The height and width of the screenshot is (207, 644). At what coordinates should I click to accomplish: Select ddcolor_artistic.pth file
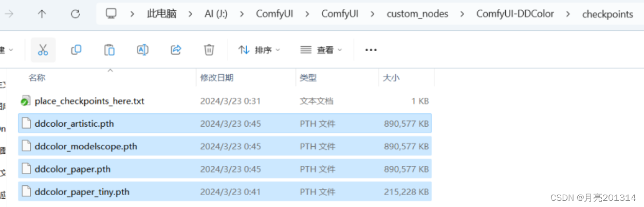coord(225,124)
